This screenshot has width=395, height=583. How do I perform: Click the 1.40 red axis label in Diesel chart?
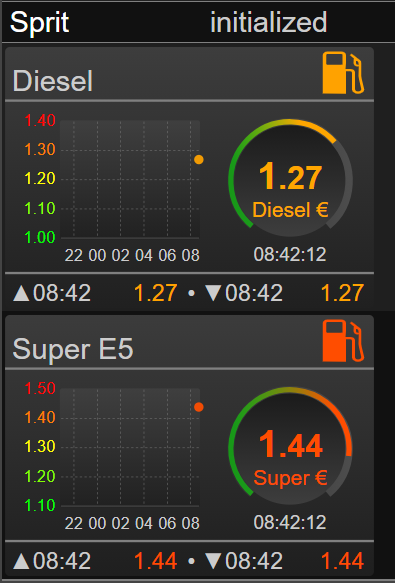pyautogui.click(x=40, y=120)
